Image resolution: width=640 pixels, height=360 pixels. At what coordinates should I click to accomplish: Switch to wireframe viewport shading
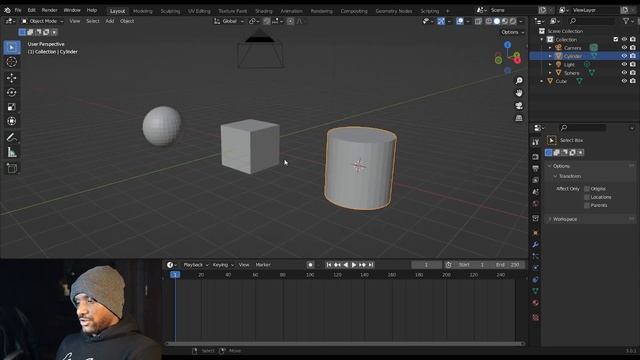point(489,21)
